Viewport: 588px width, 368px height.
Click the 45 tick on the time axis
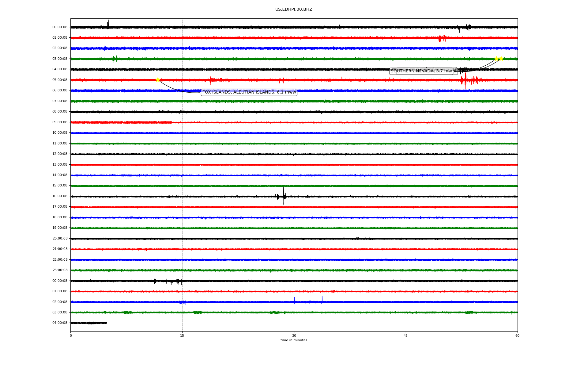[406, 335]
